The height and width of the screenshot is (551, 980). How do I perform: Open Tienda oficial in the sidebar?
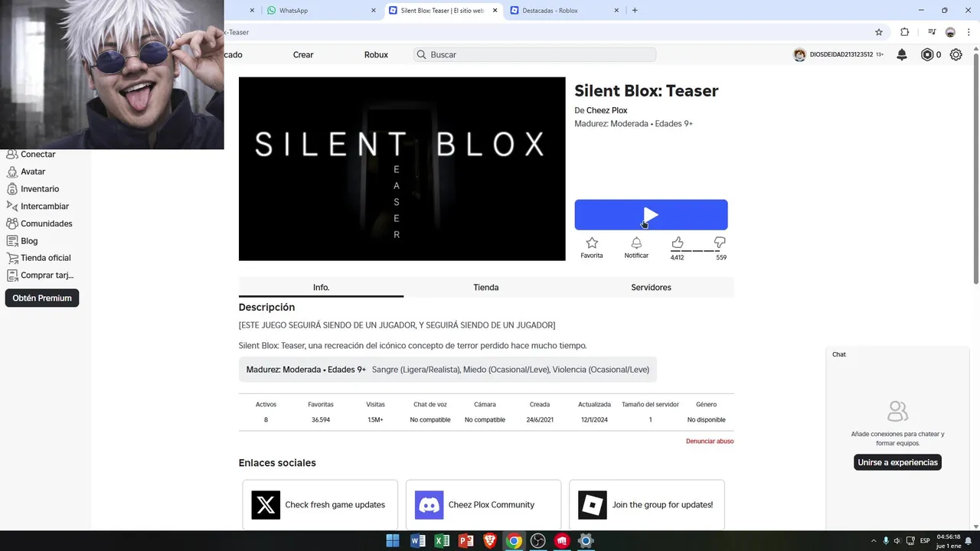(46, 258)
